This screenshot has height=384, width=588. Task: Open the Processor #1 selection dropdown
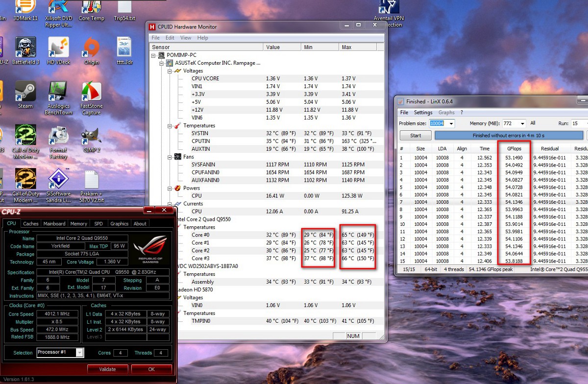click(79, 353)
